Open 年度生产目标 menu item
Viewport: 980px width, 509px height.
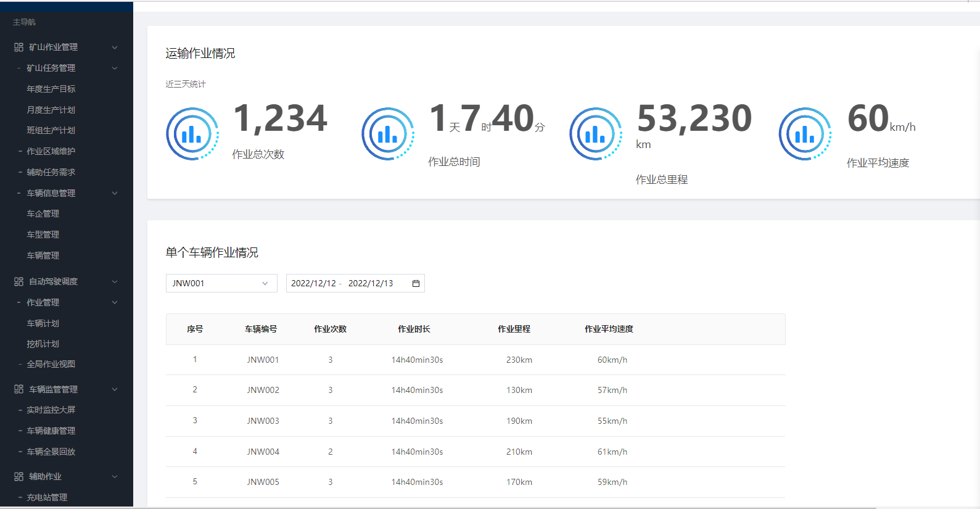(51, 89)
